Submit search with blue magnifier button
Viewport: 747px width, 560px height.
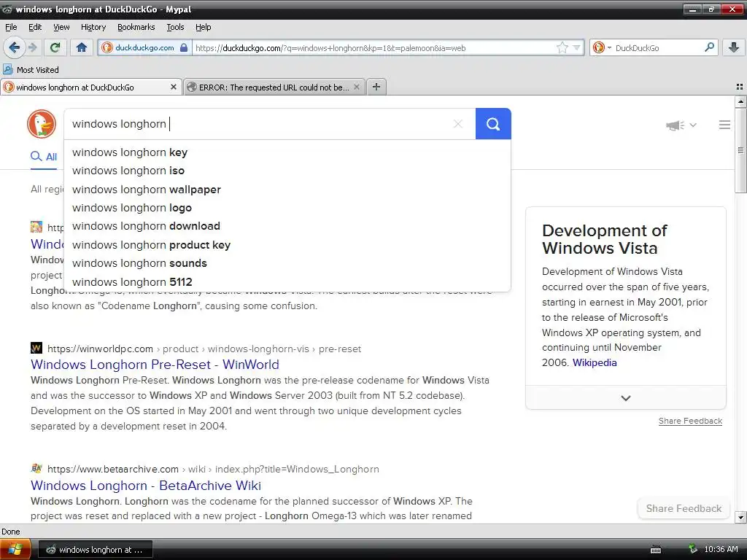pos(493,124)
